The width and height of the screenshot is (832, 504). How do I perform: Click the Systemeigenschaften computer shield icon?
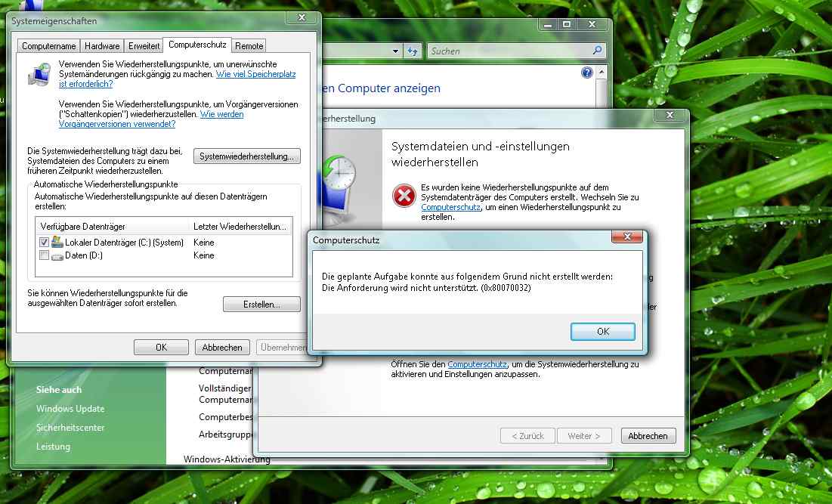coord(39,75)
